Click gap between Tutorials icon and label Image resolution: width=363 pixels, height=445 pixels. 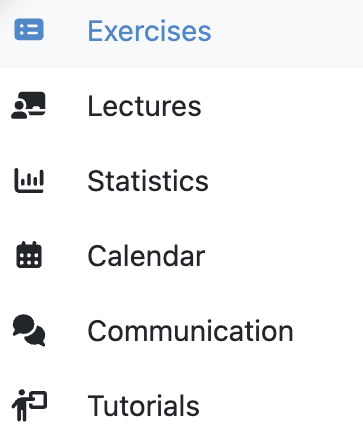(67, 406)
